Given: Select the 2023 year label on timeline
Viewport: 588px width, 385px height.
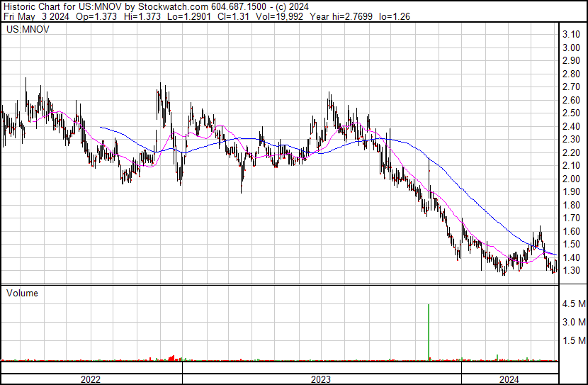Looking at the screenshot, I should [321, 379].
